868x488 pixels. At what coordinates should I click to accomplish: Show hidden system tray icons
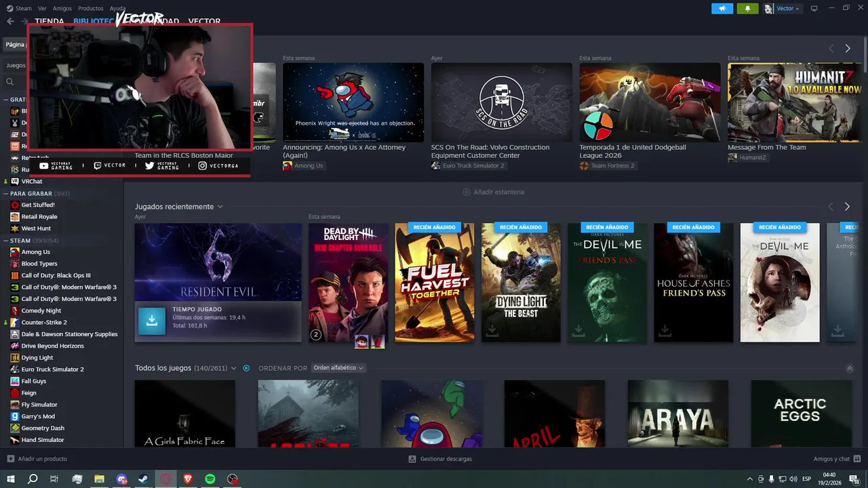pyautogui.click(x=749, y=479)
